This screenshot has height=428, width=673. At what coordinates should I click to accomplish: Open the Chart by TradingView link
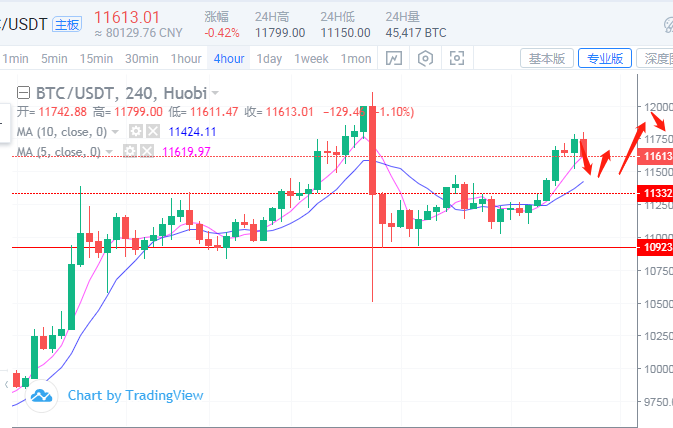pyautogui.click(x=135, y=395)
